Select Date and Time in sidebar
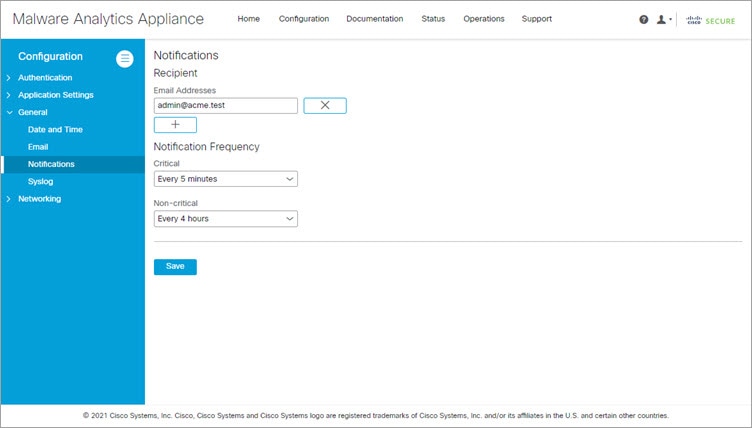This screenshot has width=752, height=428. tap(55, 130)
